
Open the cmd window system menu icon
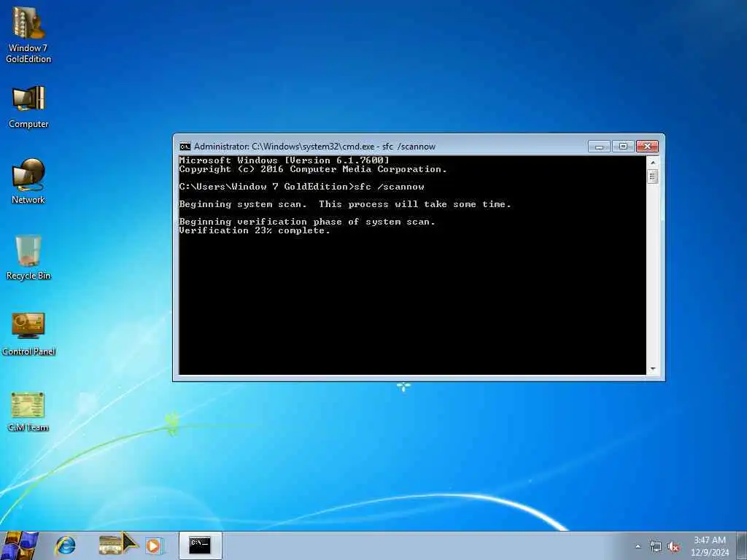185,147
